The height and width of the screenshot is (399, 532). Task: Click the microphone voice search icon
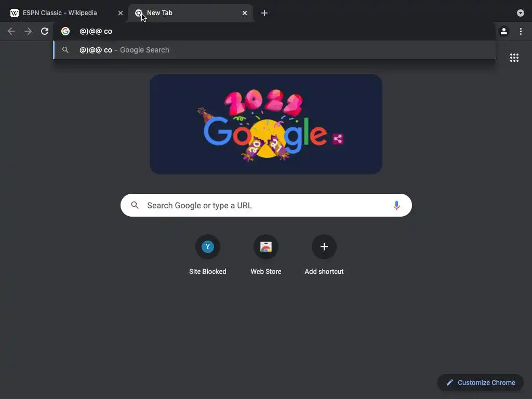[x=396, y=205]
